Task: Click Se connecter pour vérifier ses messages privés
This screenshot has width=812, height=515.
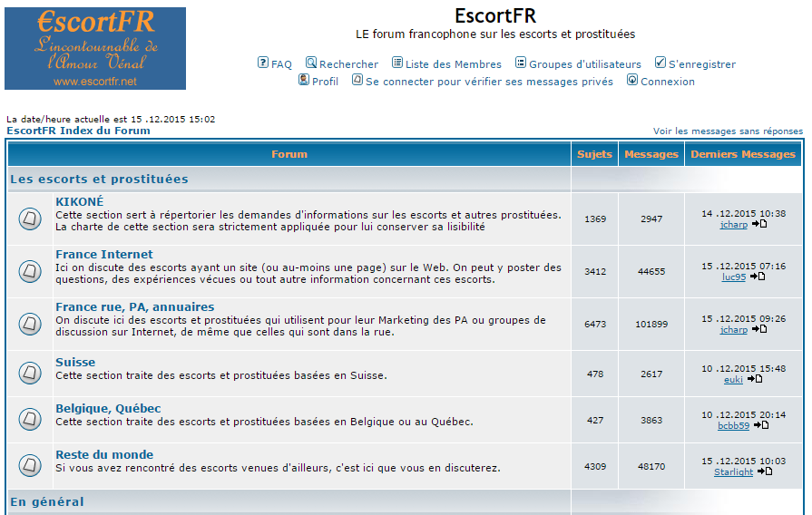Action: point(489,82)
